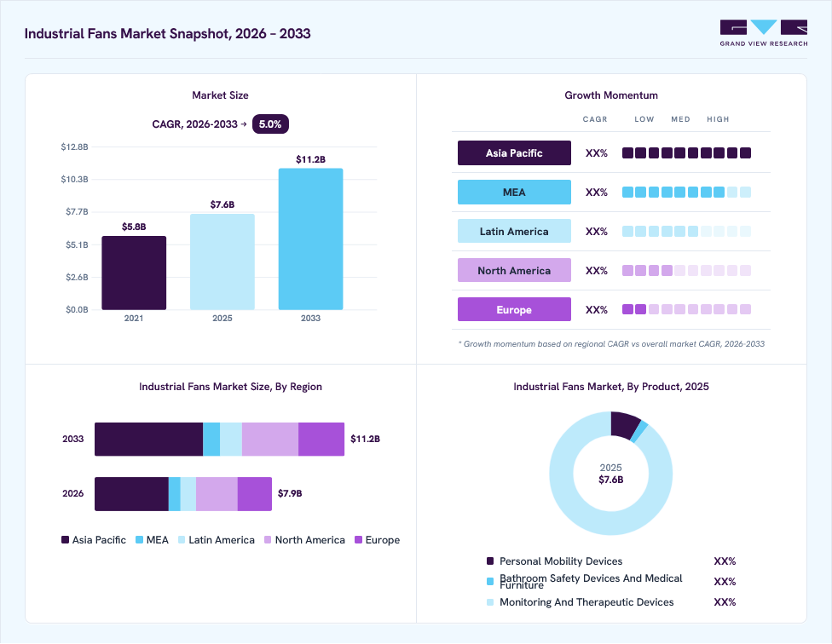Click Asia Pacific segment in 2033 bar

pos(149,440)
